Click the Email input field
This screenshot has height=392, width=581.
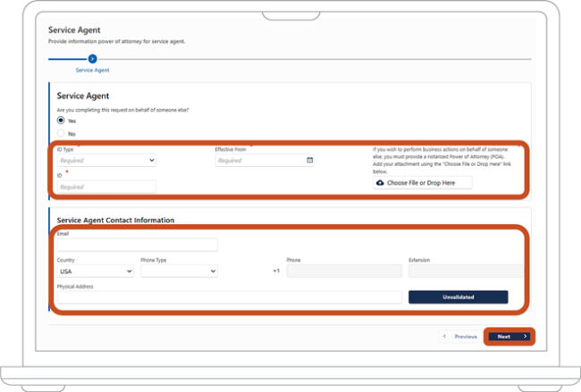[138, 245]
